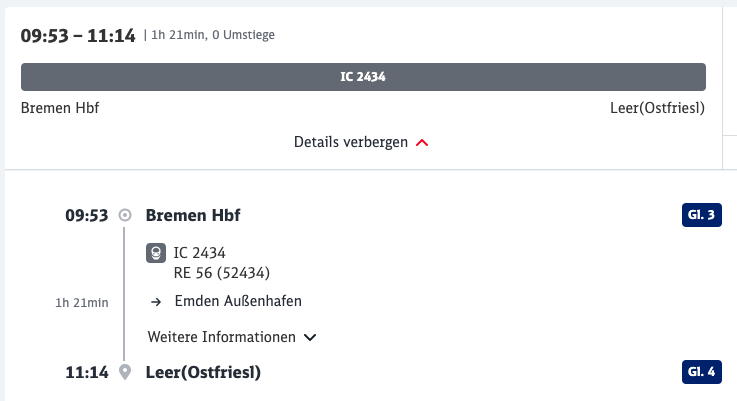Collapse details using the red chevron up
The image size is (737, 401).
click(x=422, y=143)
